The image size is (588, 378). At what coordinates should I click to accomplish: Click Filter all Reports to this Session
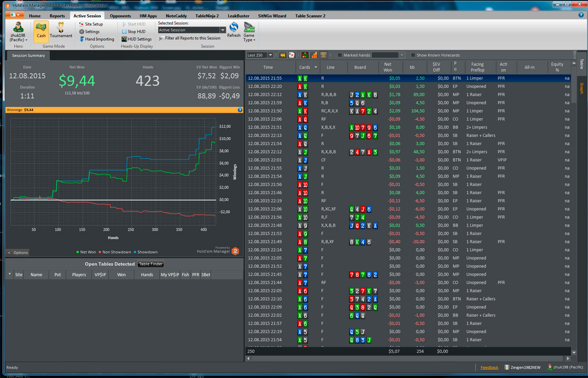tap(190, 38)
